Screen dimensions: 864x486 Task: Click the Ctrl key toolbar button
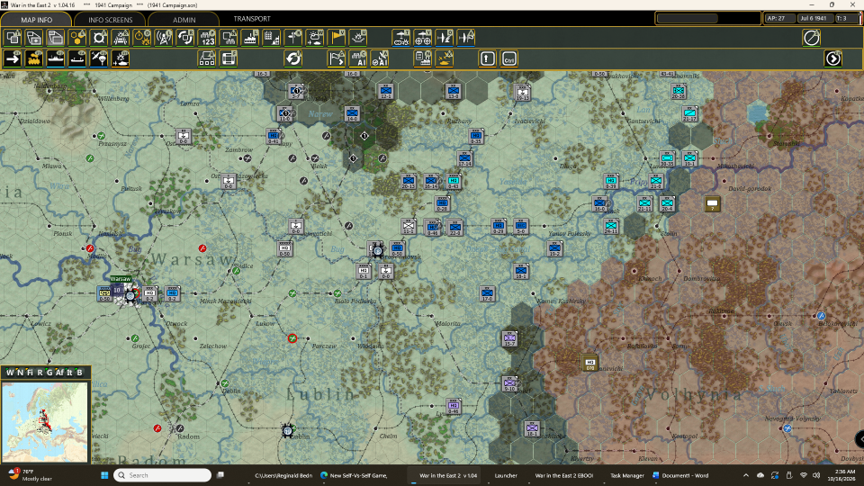pos(509,58)
